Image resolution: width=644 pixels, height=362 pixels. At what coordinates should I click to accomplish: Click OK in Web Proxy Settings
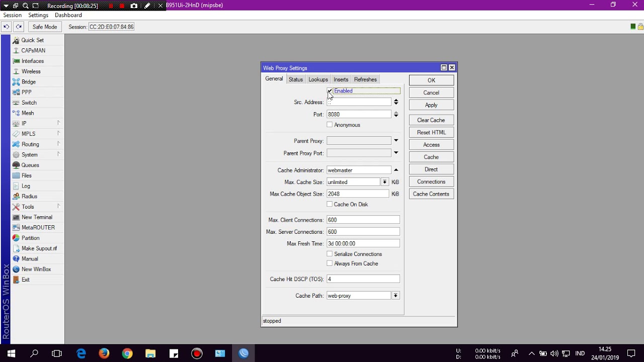pyautogui.click(x=431, y=80)
